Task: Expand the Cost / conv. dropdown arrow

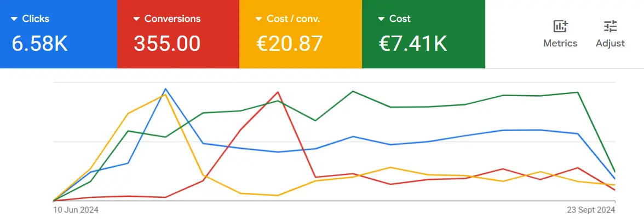Action: [x=260, y=19]
